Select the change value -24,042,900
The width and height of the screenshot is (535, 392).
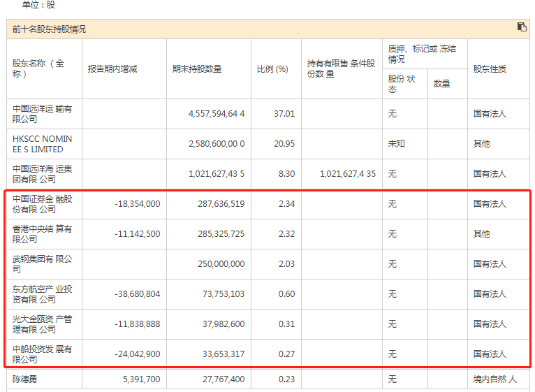[138, 354]
